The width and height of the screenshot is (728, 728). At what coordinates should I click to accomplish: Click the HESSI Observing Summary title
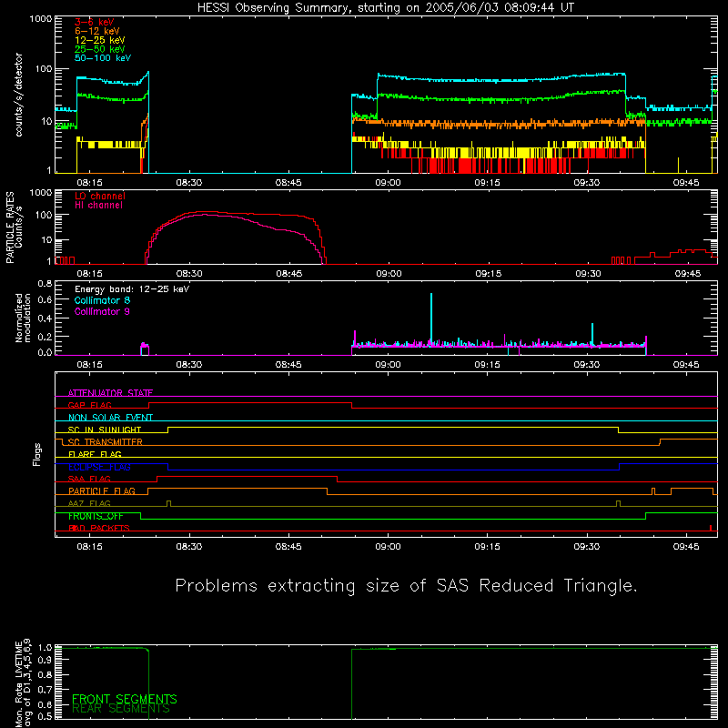(x=386, y=8)
